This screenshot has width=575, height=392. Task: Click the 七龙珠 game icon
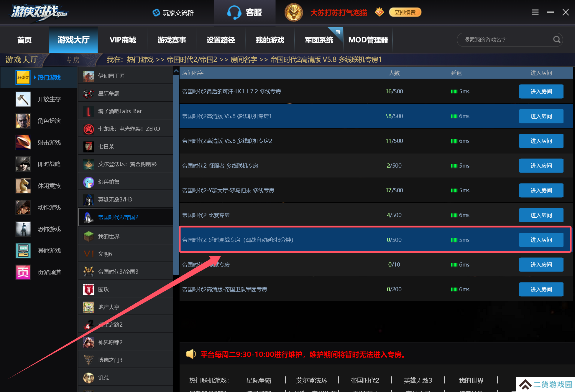tap(88, 129)
